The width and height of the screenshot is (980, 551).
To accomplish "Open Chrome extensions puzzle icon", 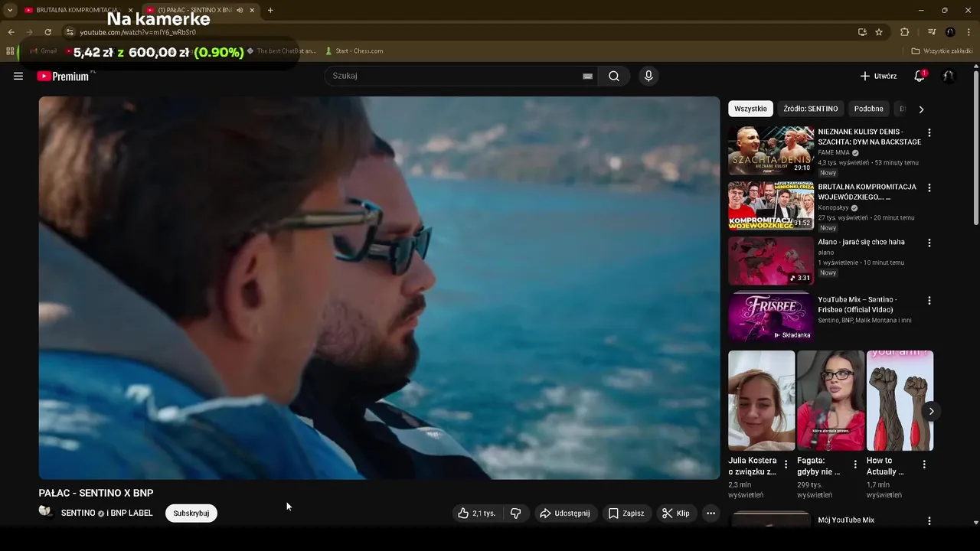I will coord(904,32).
